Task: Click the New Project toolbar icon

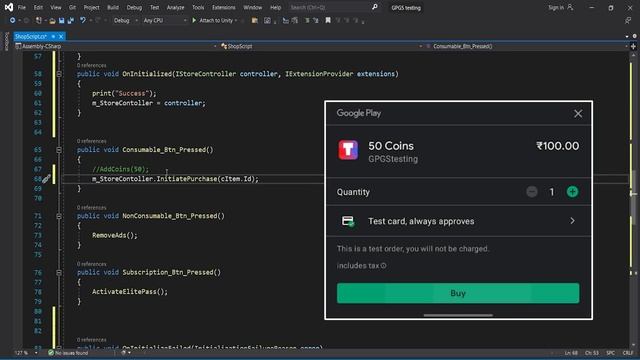Action: pyautogui.click(x=39, y=20)
